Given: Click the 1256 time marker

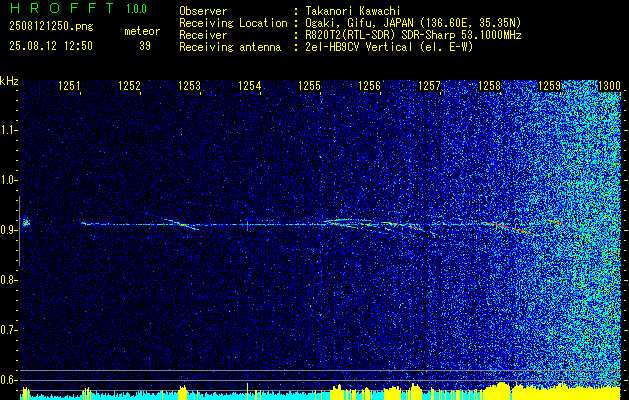Looking at the screenshot, I should coord(369,86).
